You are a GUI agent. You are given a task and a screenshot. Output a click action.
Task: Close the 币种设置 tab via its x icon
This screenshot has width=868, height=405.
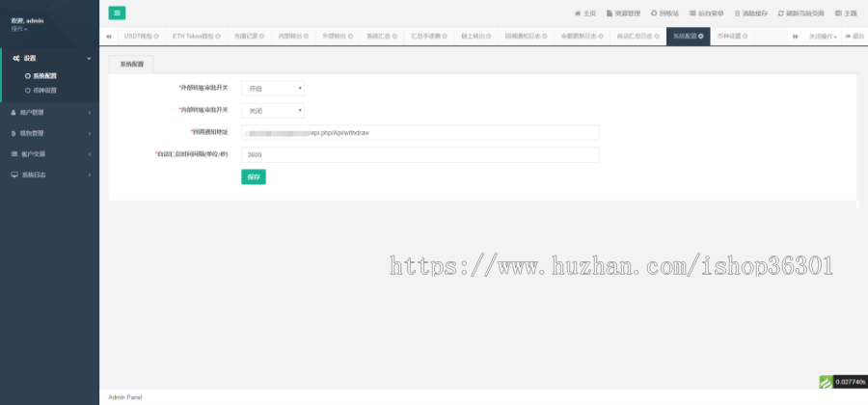coord(746,36)
